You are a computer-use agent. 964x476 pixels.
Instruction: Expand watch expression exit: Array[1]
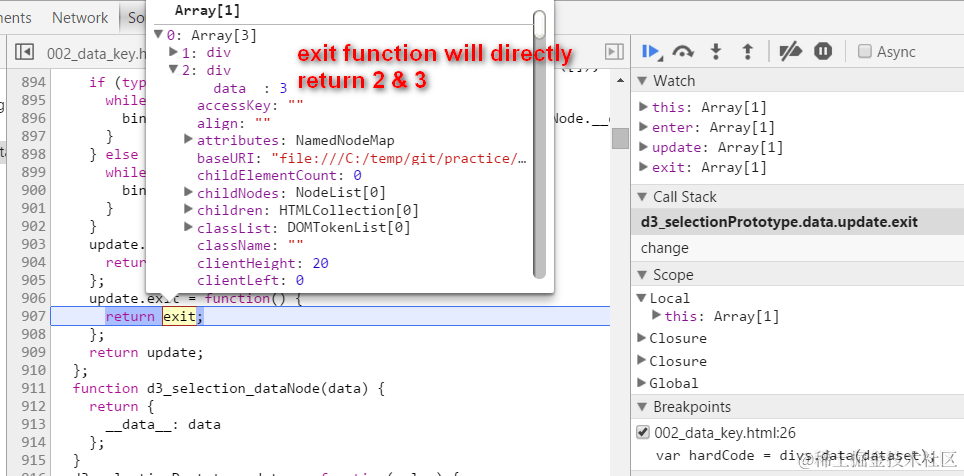coord(643,167)
